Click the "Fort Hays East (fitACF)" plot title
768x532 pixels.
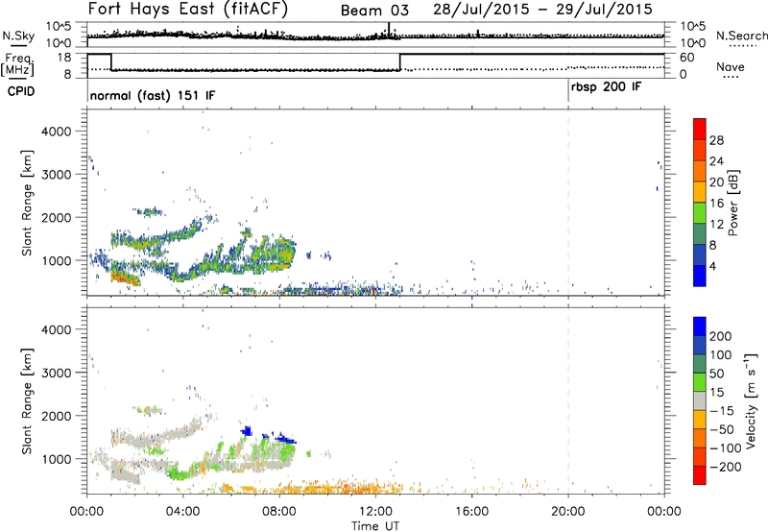[x=188, y=10]
